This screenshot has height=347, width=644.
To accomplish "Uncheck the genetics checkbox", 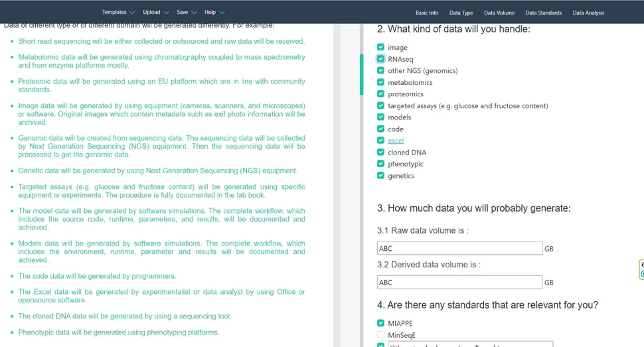I will (x=380, y=175).
